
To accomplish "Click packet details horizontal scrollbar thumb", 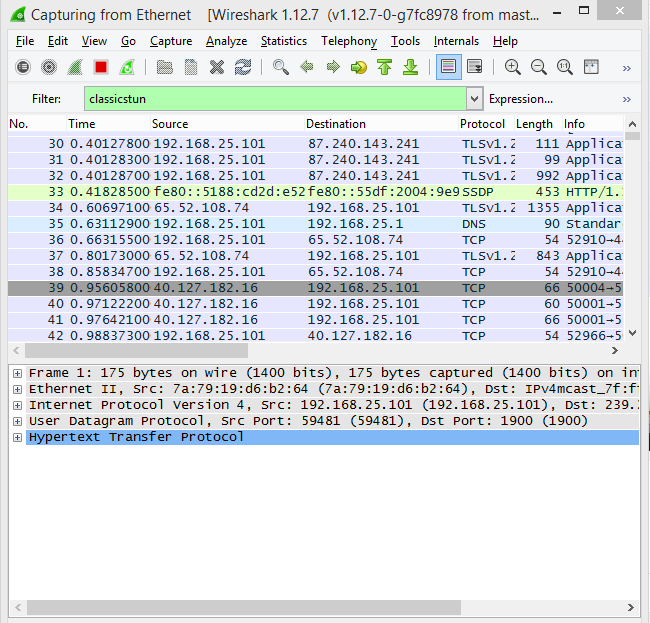I will click(x=244, y=608).
